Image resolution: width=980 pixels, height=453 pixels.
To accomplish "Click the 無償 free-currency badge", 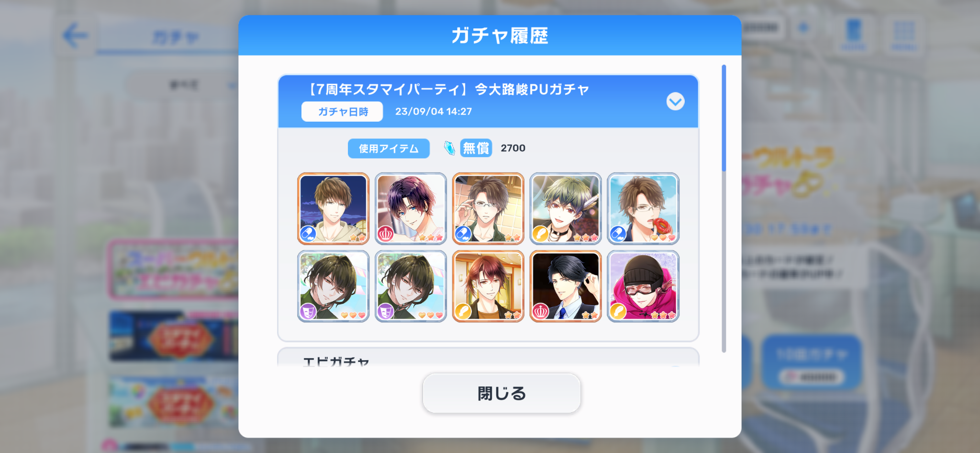I will coord(476,148).
